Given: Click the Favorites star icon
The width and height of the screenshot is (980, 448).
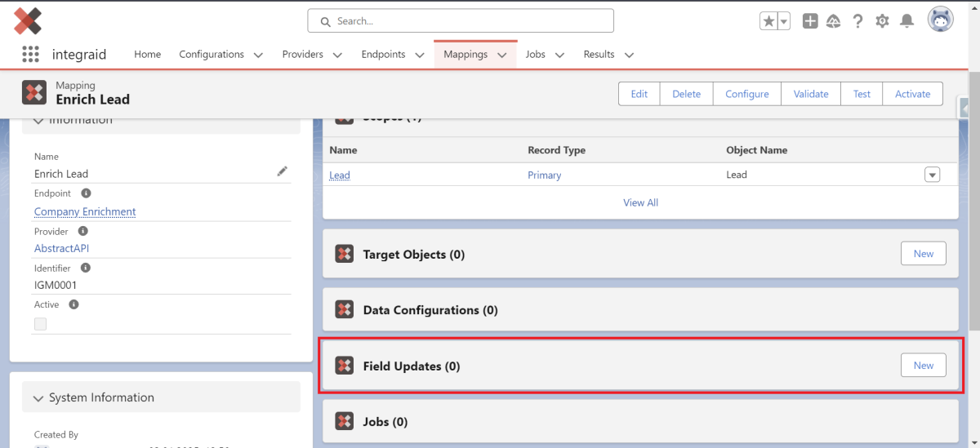Looking at the screenshot, I should coord(768,22).
